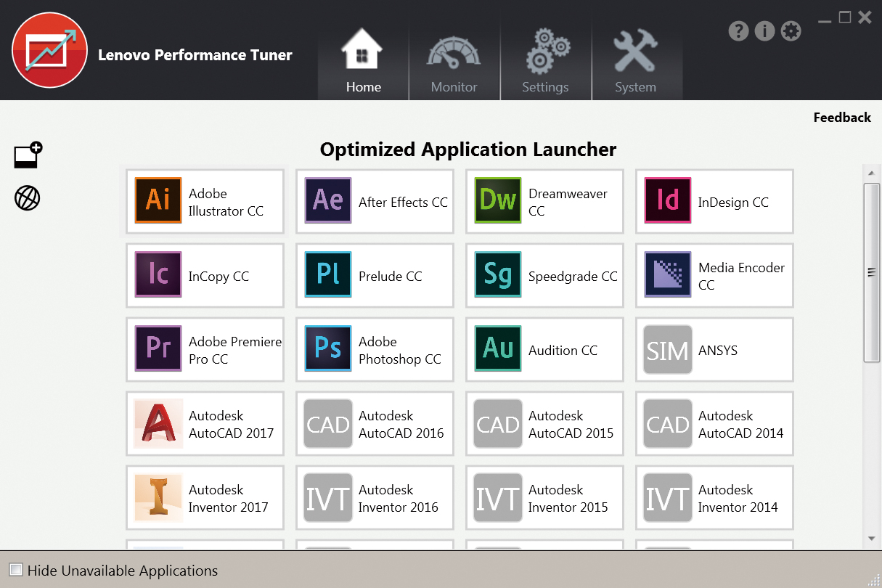Click the Lenovo Performance Tuner logo
The width and height of the screenshot is (882, 588).
(50, 50)
